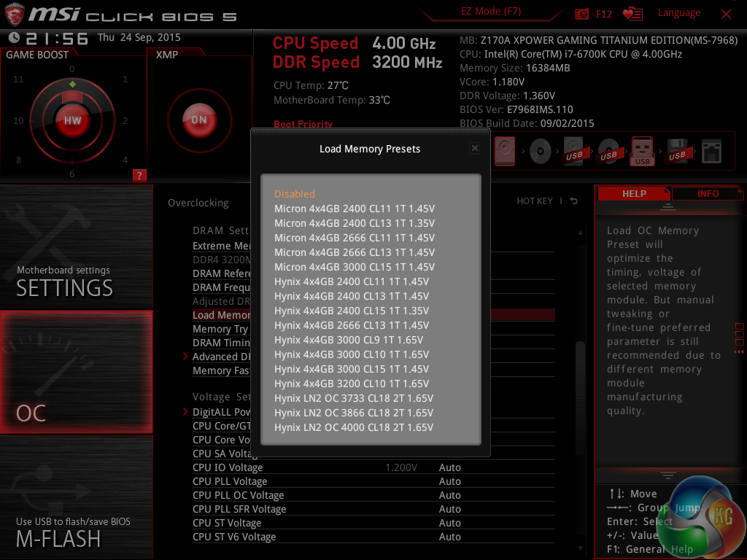Open CPU PLL SFR Voltage Auto value

(449, 509)
